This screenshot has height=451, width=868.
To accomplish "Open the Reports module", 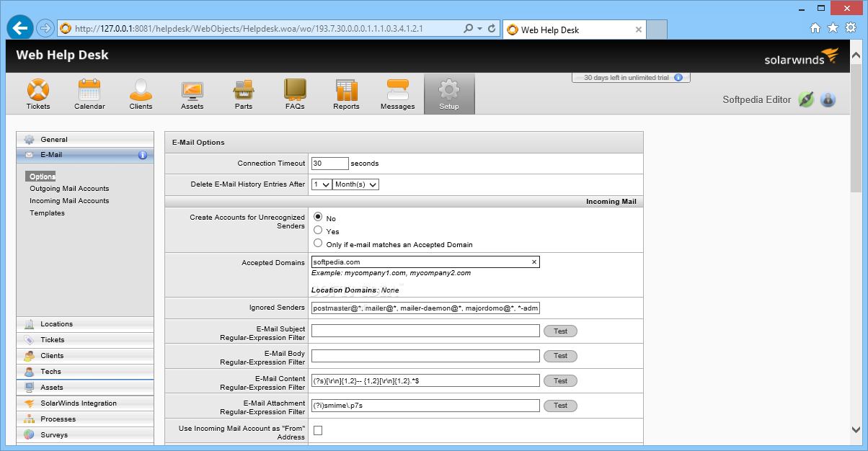I will coord(346,94).
